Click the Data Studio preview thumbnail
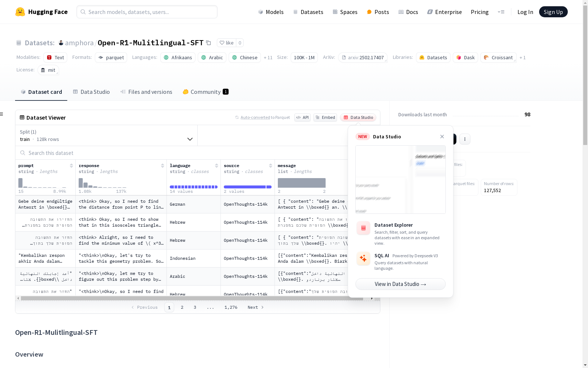The width and height of the screenshot is (588, 368). (401, 180)
